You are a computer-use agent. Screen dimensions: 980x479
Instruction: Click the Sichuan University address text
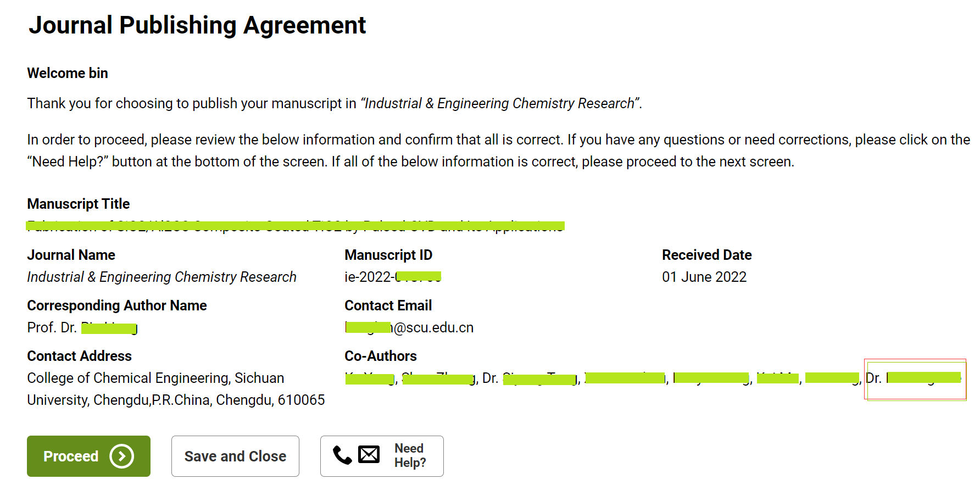click(x=176, y=389)
